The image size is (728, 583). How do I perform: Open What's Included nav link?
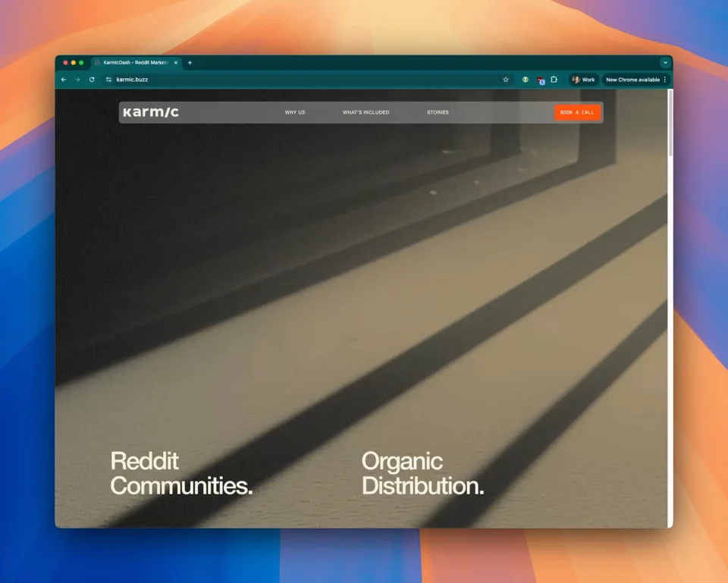tap(366, 112)
